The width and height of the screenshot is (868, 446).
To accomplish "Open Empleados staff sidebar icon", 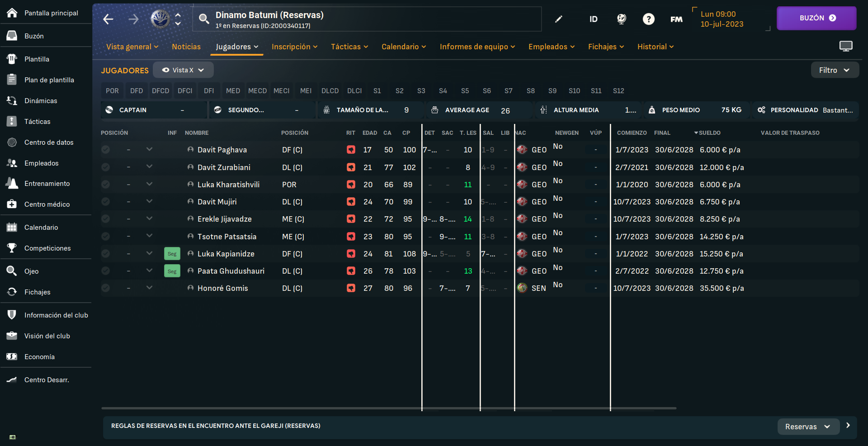I will (12, 163).
